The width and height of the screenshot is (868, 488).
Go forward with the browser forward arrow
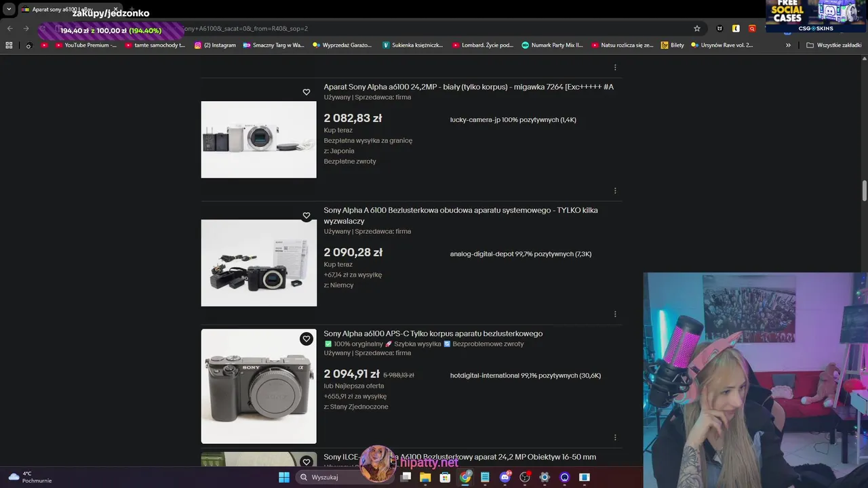(26, 28)
